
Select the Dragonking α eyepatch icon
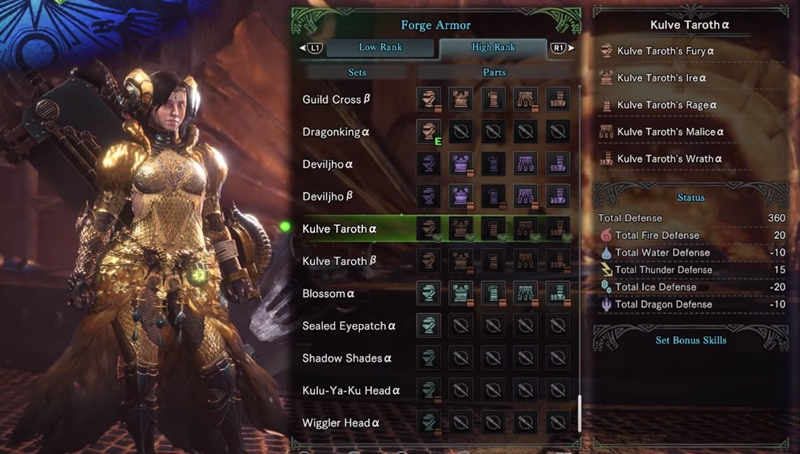[429, 132]
